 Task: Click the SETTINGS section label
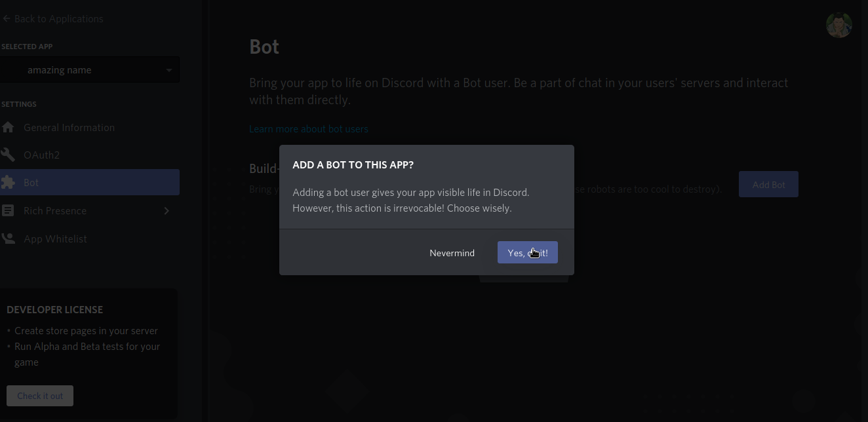[19, 104]
